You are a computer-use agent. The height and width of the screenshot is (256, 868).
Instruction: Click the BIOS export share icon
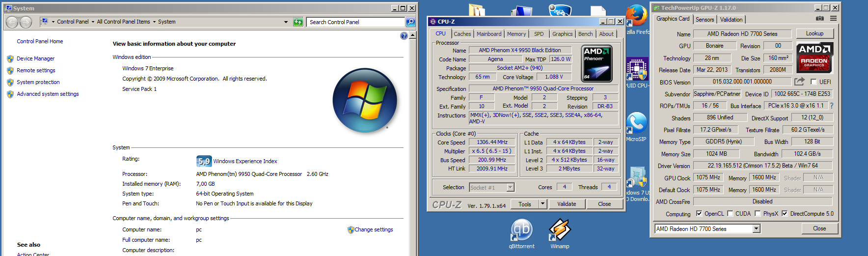[799, 82]
